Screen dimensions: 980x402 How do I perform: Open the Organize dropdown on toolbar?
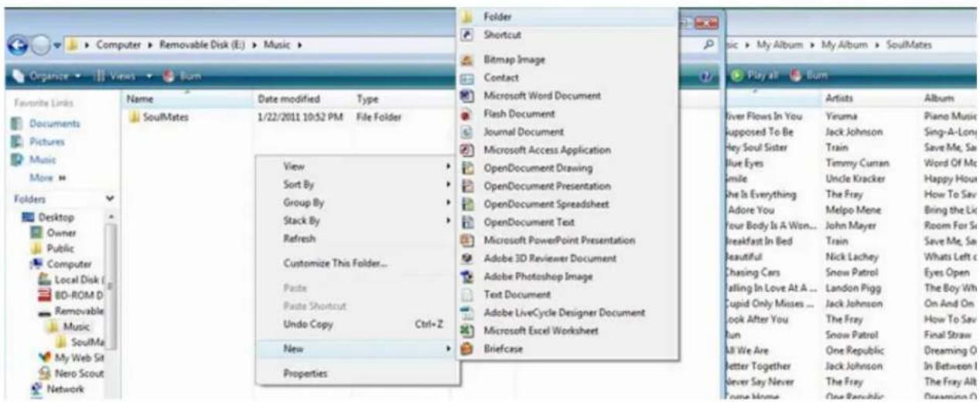(49, 77)
